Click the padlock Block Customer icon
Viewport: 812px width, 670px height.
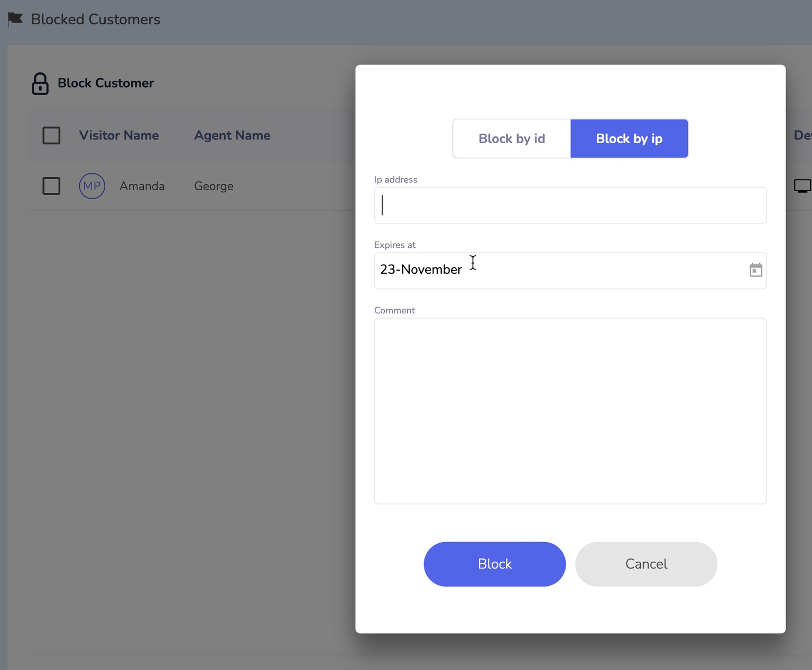click(x=40, y=83)
